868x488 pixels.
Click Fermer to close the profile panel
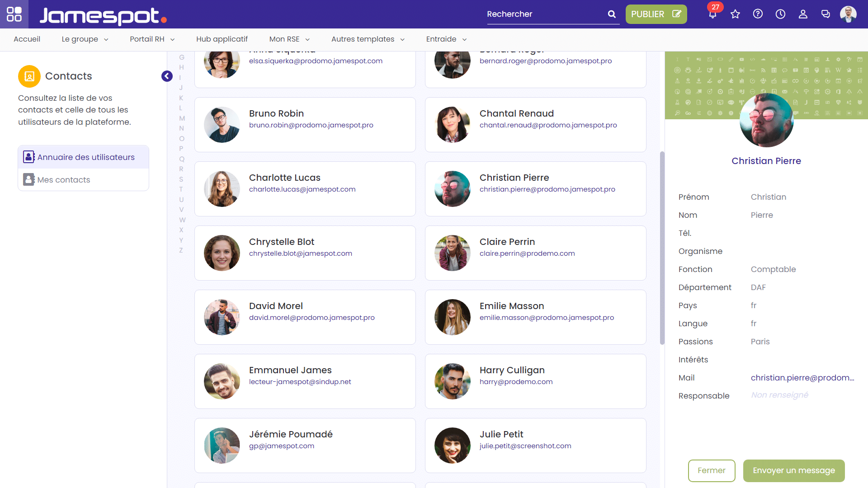[x=712, y=470]
